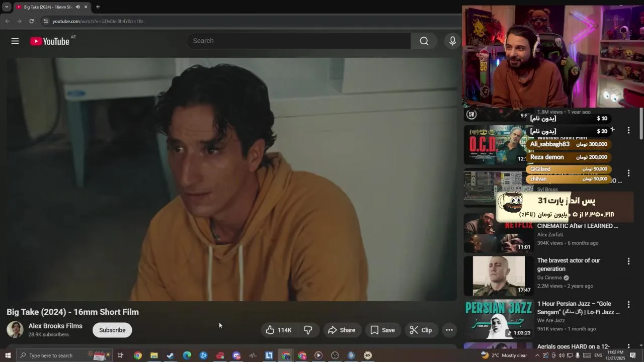
Task: Open options menu for bravest actor video
Action: click(628, 261)
